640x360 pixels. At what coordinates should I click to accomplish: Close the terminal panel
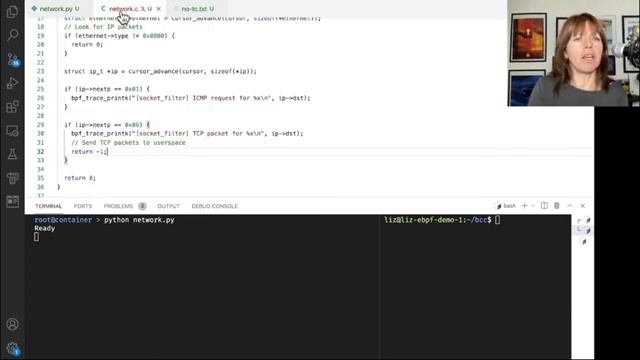coord(582,206)
